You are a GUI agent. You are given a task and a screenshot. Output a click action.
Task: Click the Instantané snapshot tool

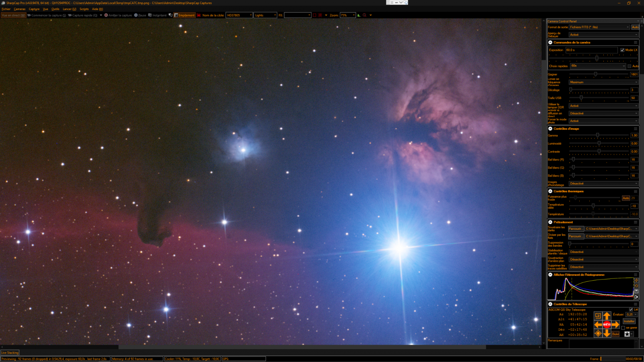point(157,15)
